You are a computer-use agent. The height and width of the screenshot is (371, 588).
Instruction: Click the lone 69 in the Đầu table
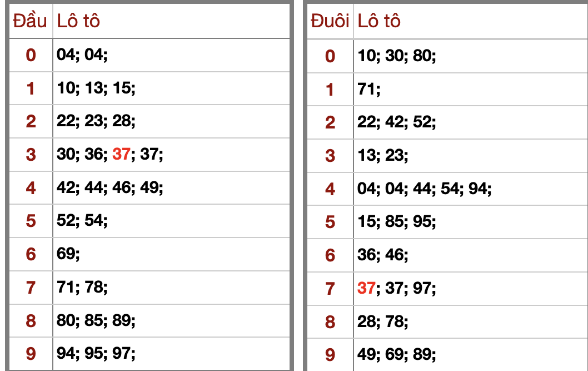[66, 254]
